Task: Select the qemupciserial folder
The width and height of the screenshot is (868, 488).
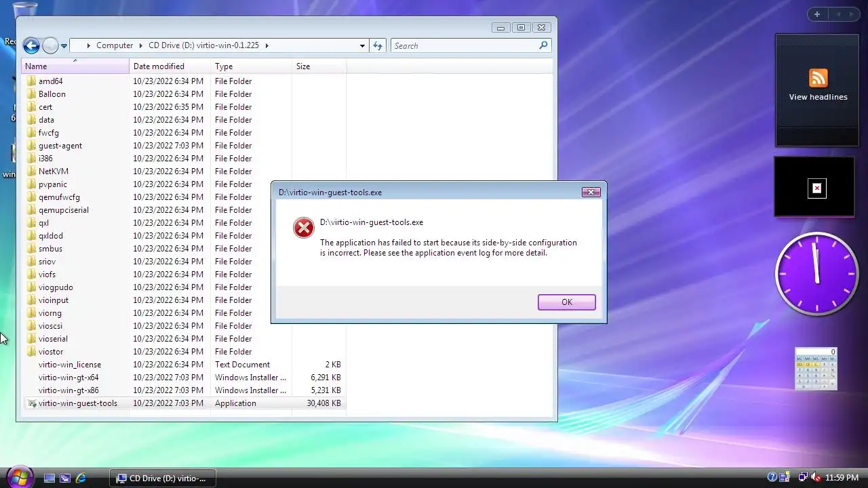Action: pos(64,210)
